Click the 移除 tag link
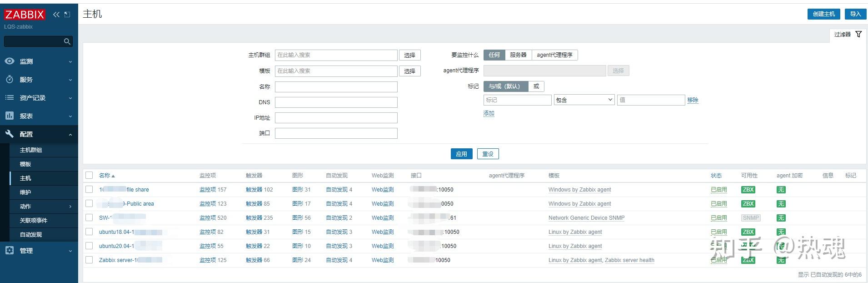This screenshot has height=283, width=868. 693,100
